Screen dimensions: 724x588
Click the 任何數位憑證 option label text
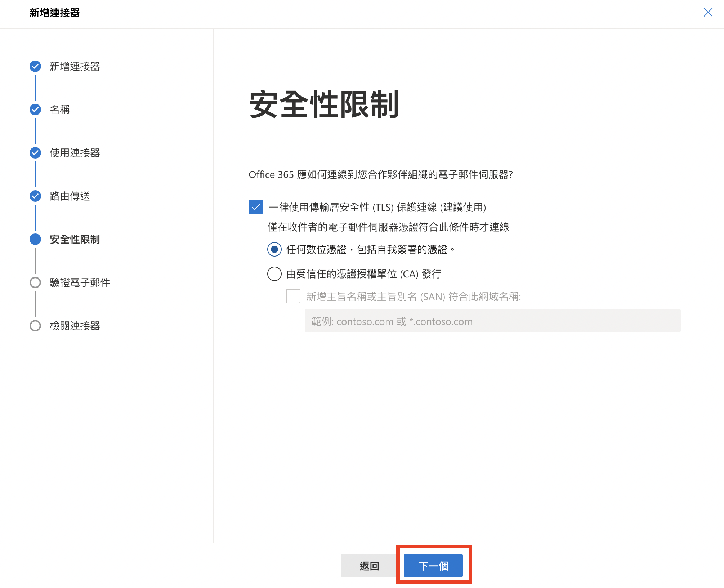[x=371, y=249]
